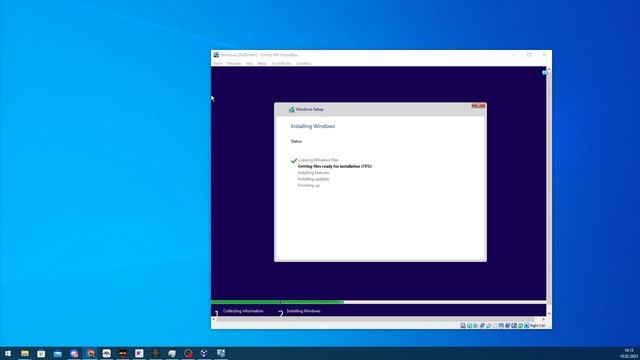Click the green checkmark beside Copying Windows files
Image resolution: width=640 pixels, height=360 pixels.
pos(293,160)
